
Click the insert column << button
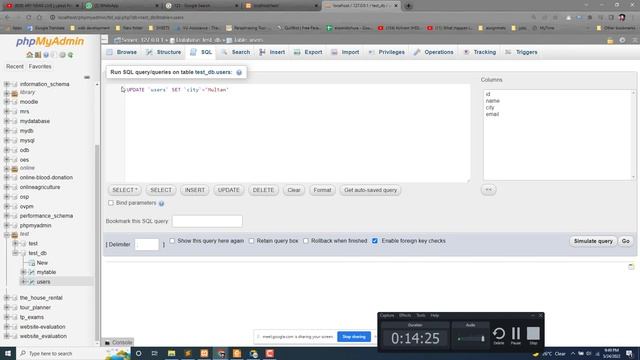489,190
